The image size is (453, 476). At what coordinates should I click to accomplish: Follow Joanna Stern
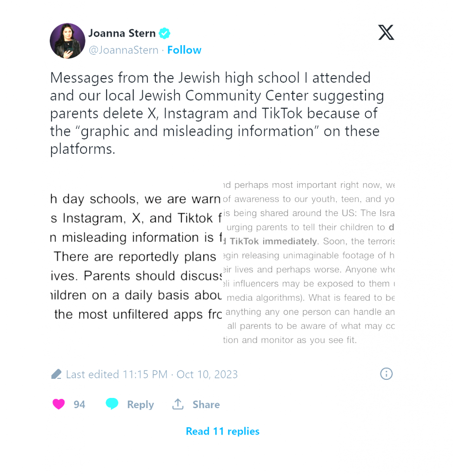(184, 50)
